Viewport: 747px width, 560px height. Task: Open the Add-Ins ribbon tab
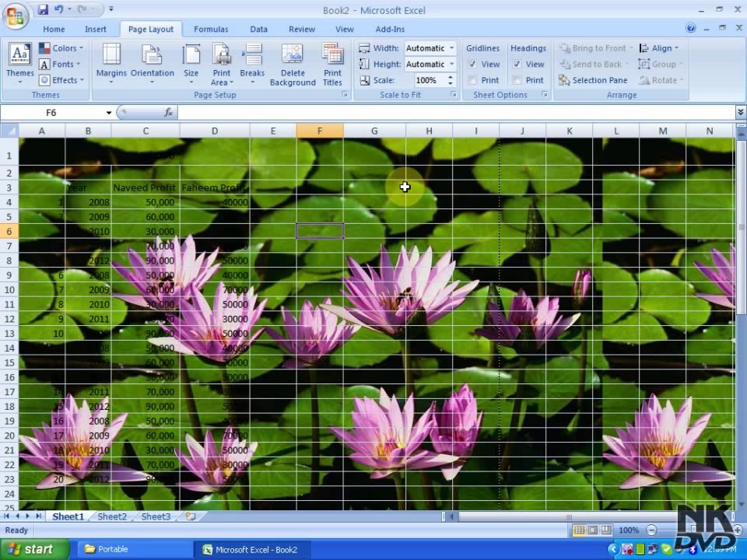point(390,29)
